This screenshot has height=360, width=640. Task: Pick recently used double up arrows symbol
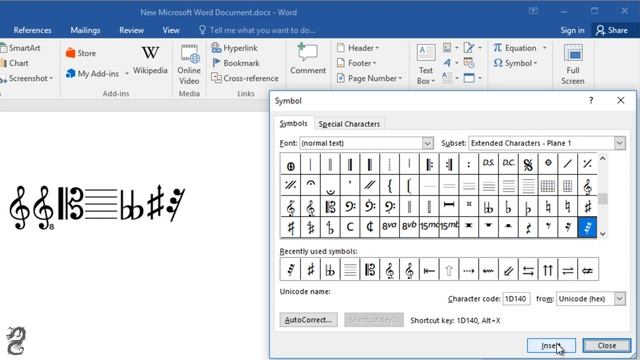coord(548,269)
